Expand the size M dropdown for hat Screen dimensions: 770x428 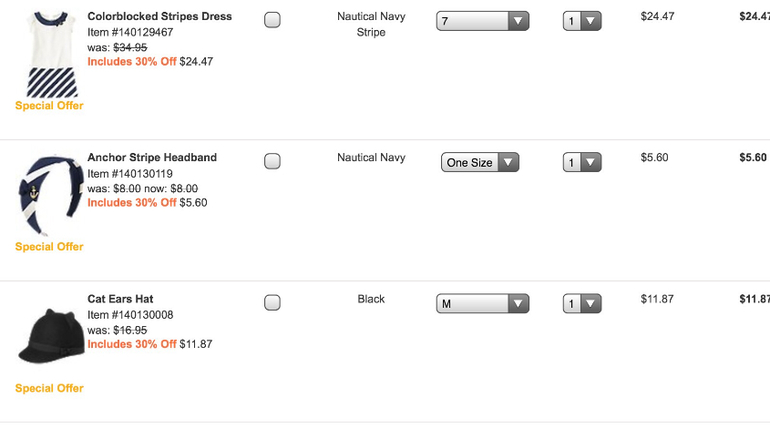pos(482,303)
